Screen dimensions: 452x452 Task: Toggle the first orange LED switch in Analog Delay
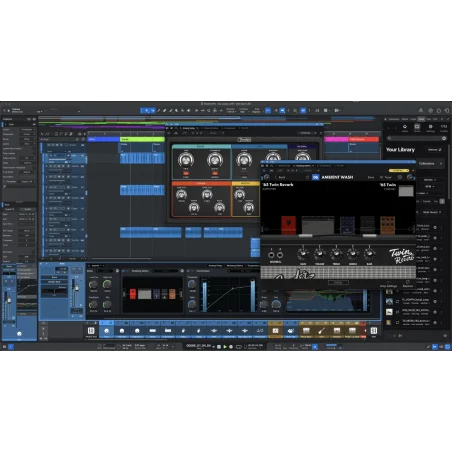point(186,173)
